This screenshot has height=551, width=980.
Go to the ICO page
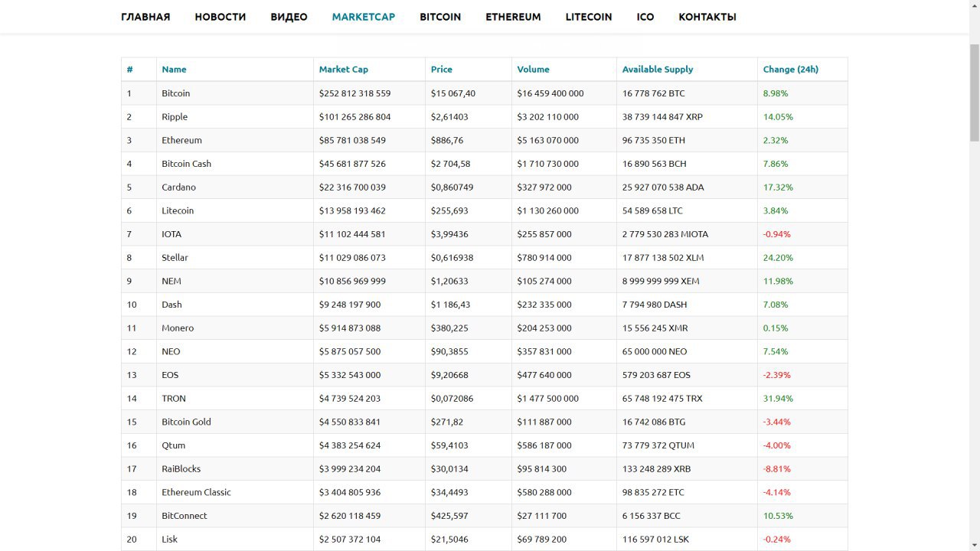(645, 17)
